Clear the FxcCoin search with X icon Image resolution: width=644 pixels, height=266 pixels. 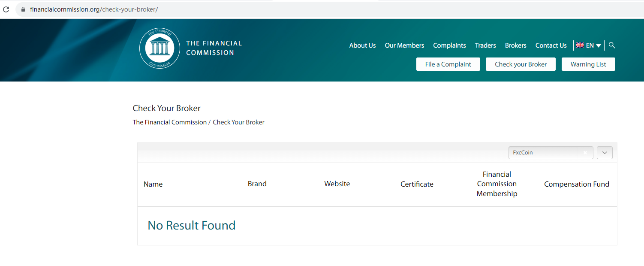[x=585, y=153]
